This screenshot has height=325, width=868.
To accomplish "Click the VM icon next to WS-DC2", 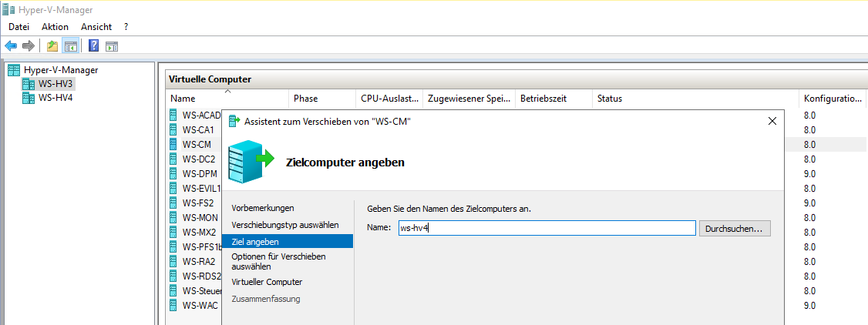I will click(x=173, y=159).
